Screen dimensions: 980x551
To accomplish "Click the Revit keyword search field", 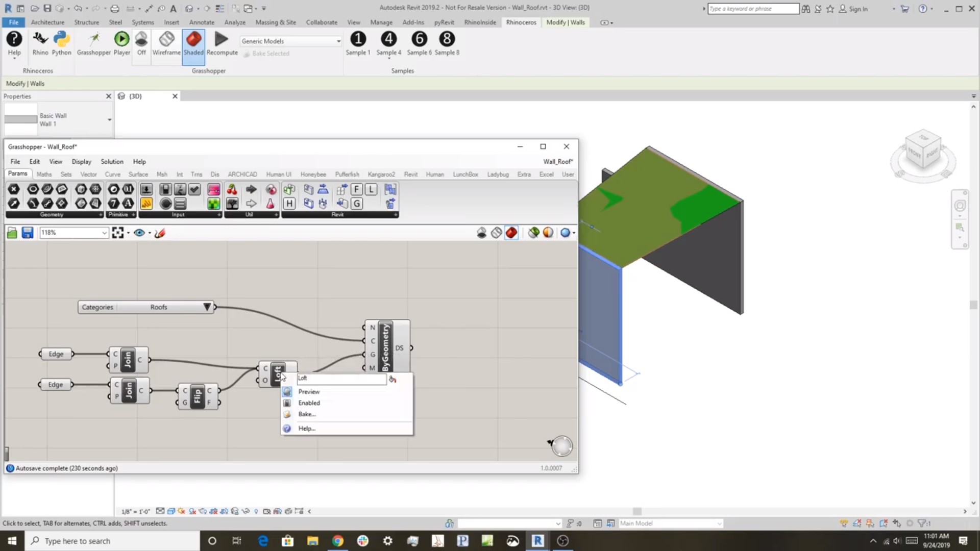I will coord(753,9).
